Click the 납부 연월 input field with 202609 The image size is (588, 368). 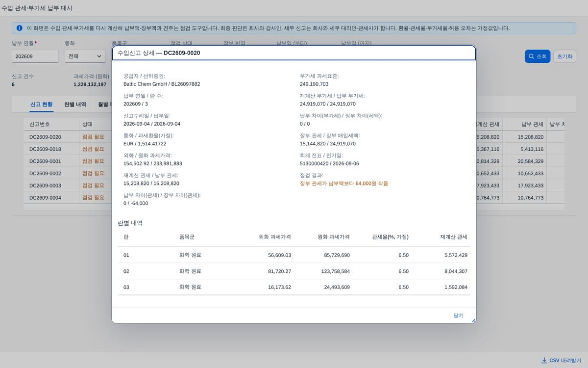(35, 56)
